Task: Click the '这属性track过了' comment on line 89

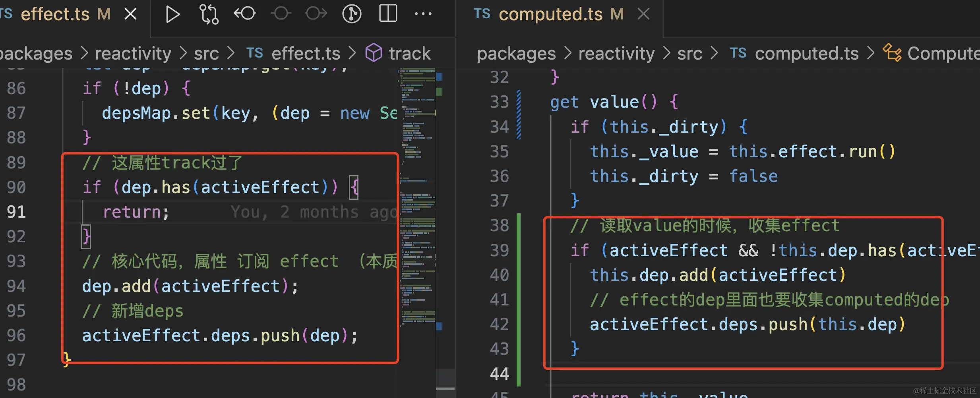Action: pyautogui.click(x=177, y=162)
